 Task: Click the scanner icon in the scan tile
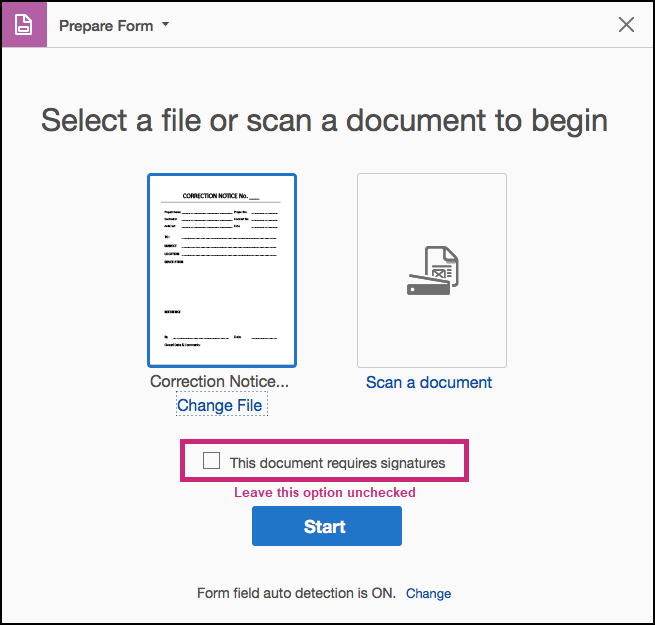tap(432, 270)
